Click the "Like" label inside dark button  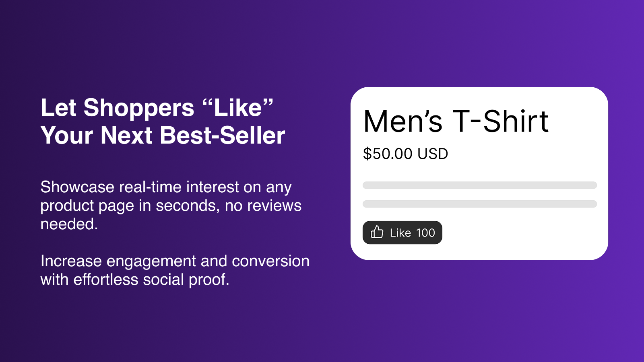pos(400,233)
